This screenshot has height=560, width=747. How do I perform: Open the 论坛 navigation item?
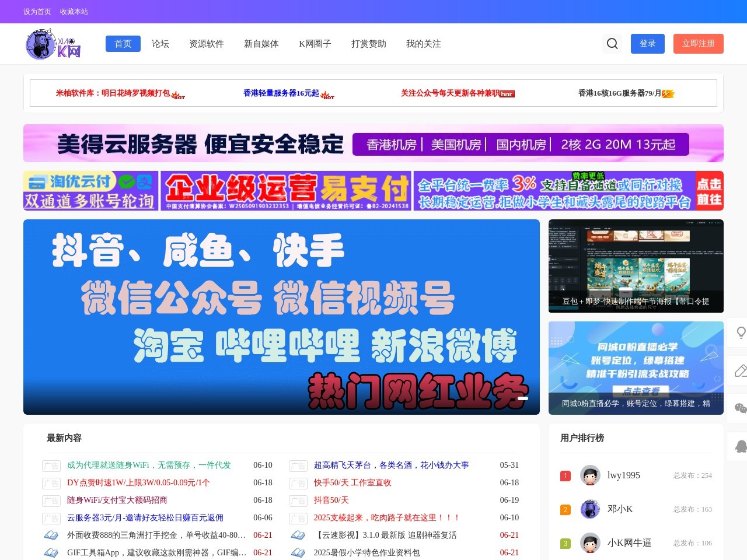(160, 44)
